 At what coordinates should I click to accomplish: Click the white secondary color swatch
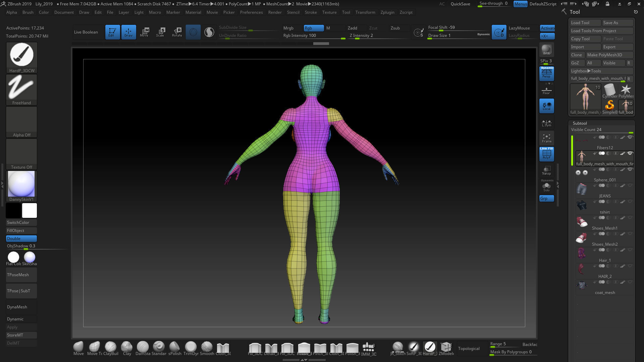[x=30, y=210]
